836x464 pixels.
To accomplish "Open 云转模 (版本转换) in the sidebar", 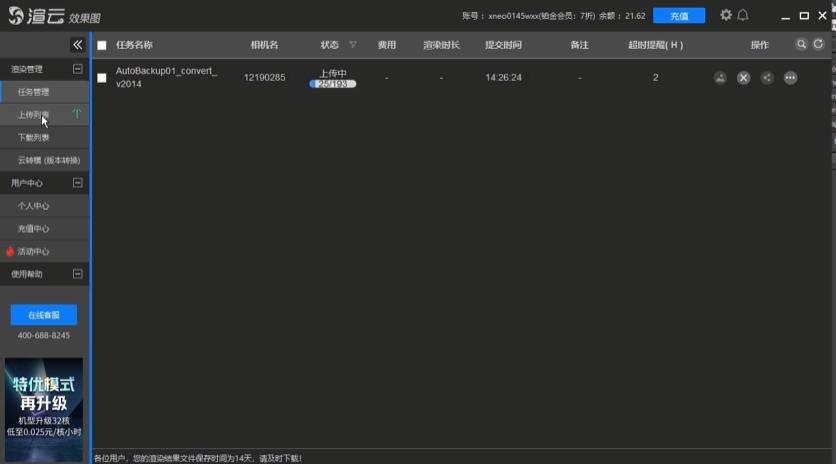I will (48, 160).
